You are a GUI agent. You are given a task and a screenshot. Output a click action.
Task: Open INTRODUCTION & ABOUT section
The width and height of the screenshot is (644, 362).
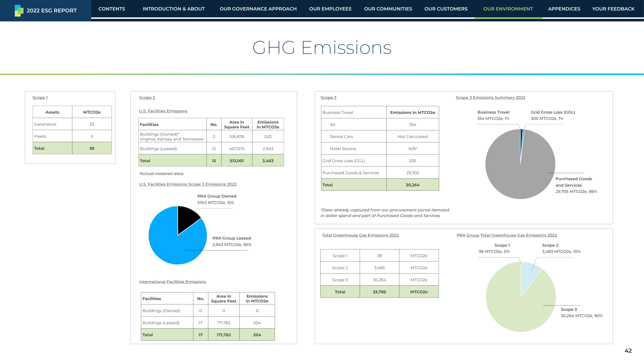pos(174,9)
